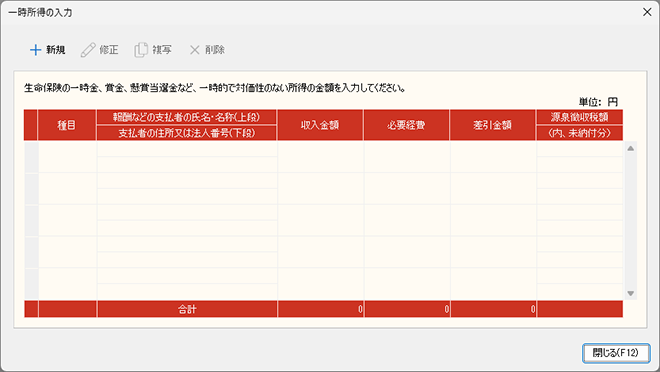Click the scrollbar up arrow
660x372 pixels.
pos(631,148)
